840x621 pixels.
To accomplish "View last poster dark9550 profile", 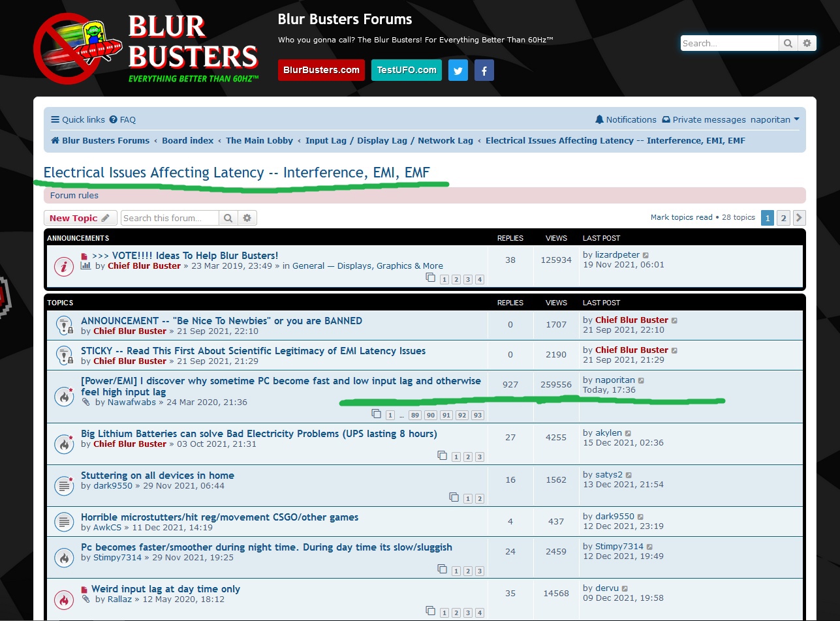I will click(x=615, y=516).
